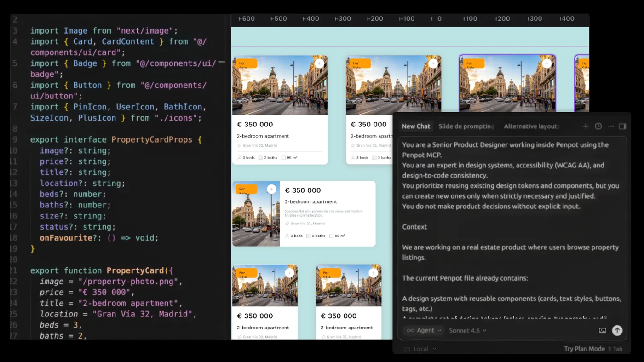Click the -300 mark on the canvas ruler

click(x=343, y=19)
